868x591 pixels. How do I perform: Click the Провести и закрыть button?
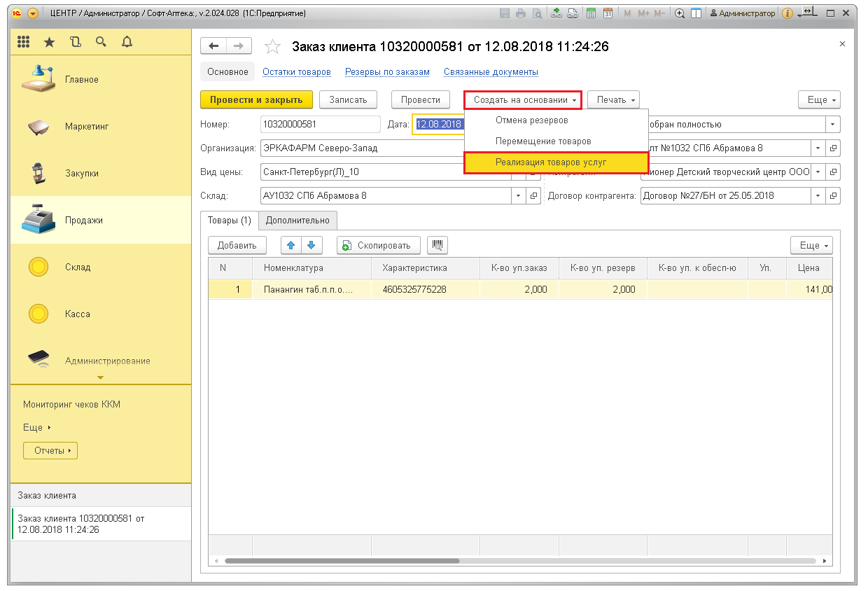pyautogui.click(x=256, y=100)
